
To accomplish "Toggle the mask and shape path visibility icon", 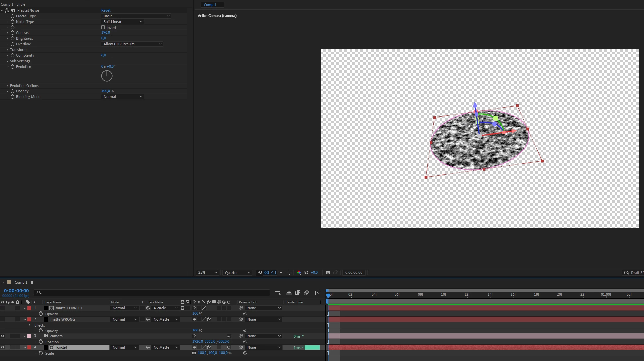I will [274, 273].
